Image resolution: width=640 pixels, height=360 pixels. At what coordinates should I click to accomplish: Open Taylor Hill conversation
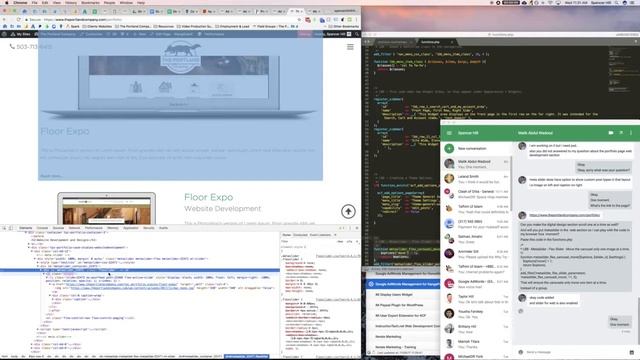coord(476,299)
